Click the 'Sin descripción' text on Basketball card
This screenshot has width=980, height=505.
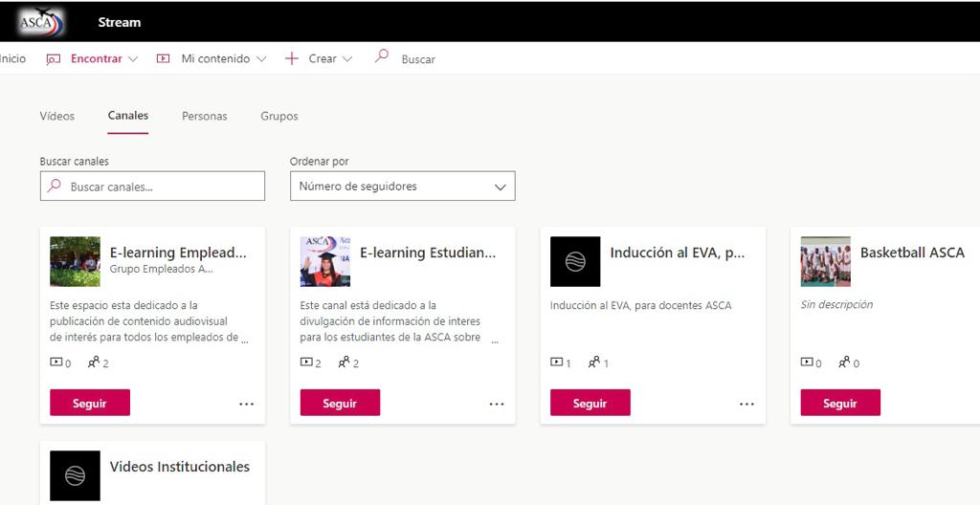click(836, 305)
